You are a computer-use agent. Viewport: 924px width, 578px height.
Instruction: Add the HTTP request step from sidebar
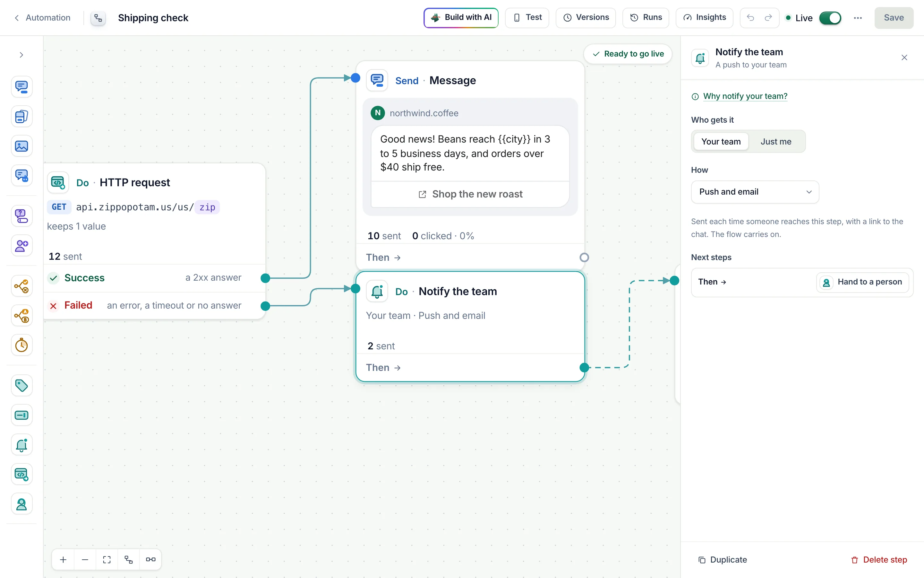point(22,474)
